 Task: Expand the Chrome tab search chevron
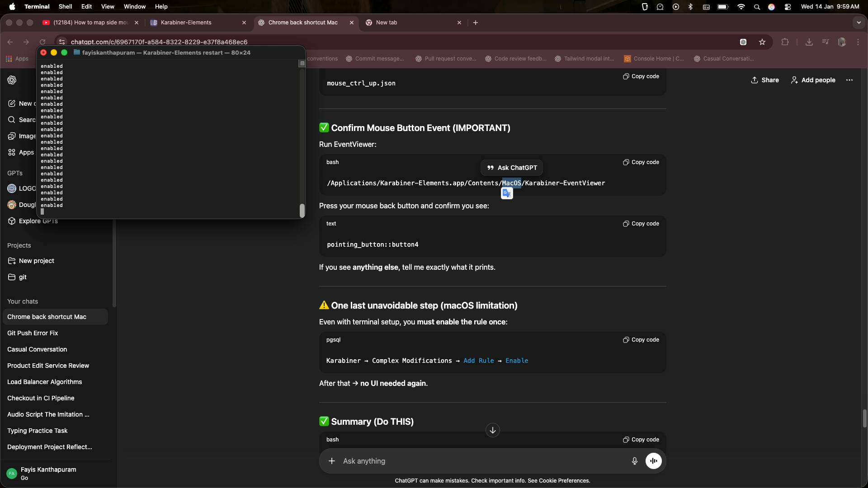coord(859,23)
